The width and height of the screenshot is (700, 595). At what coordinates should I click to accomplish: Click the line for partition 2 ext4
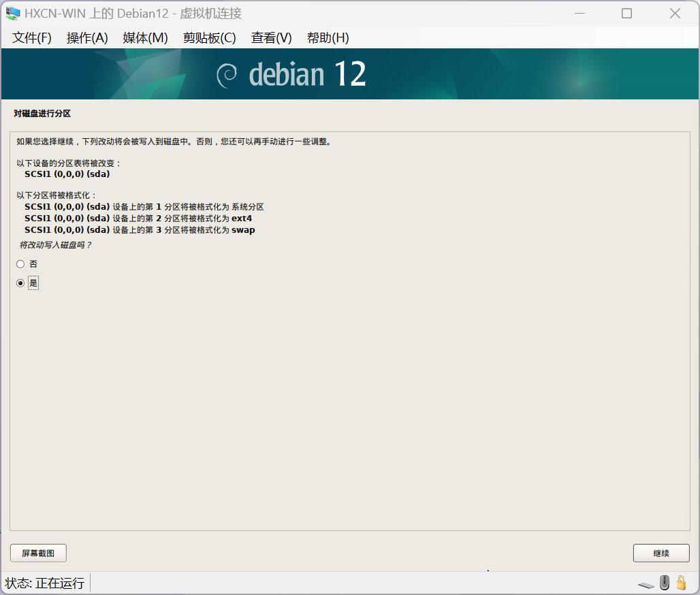coord(138,219)
